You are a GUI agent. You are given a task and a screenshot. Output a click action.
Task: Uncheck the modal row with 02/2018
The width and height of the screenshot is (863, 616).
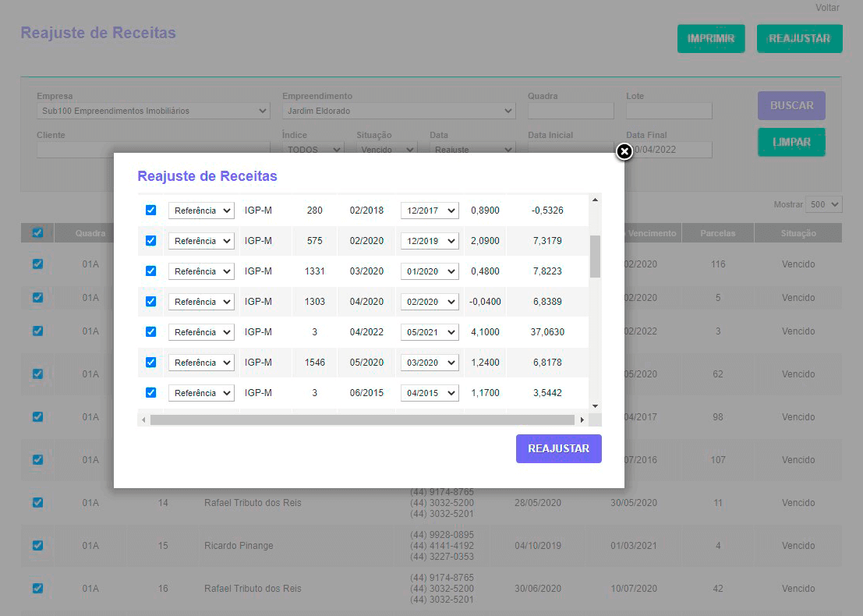tap(151, 211)
